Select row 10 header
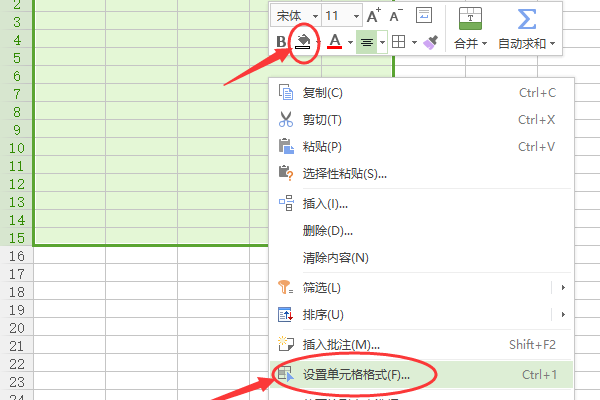This screenshot has width=600, height=400. (17, 148)
